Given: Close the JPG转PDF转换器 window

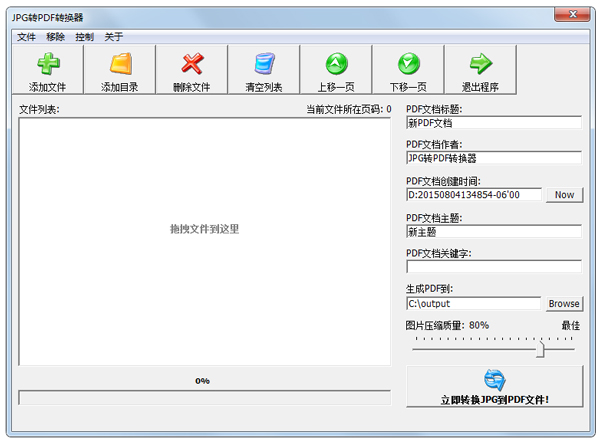Looking at the screenshot, I should (572, 15).
